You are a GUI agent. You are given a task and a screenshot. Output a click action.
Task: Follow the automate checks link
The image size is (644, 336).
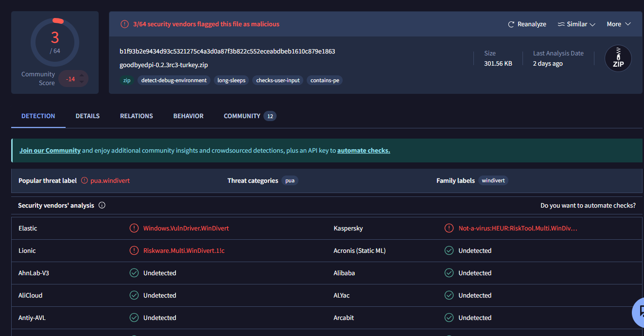364,151
